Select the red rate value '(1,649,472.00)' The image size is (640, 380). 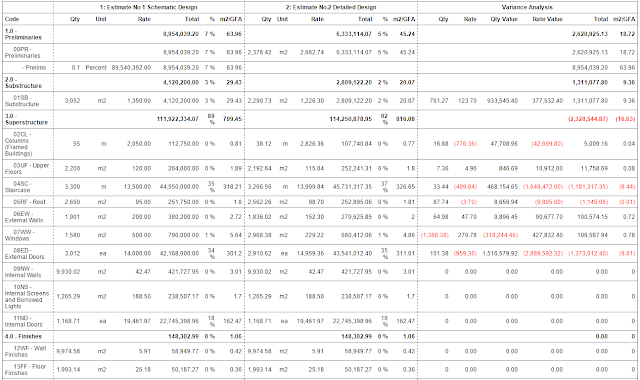pyautogui.click(x=543, y=187)
